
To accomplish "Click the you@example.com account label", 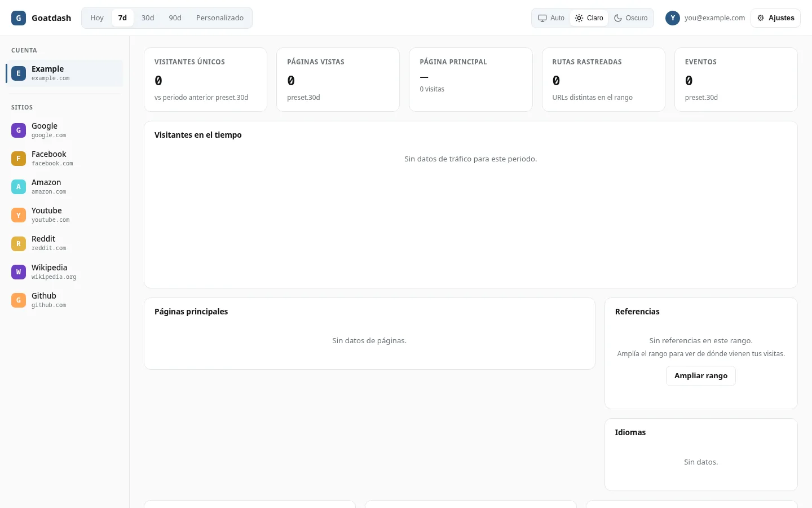I will coord(714,18).
